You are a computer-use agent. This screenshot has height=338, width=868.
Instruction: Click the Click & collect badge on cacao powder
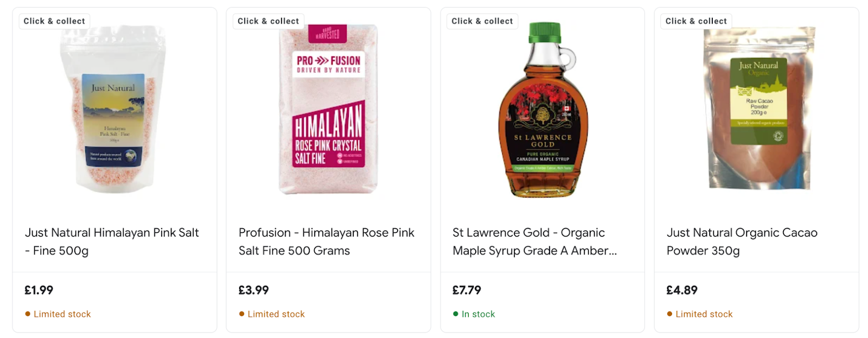696,21
